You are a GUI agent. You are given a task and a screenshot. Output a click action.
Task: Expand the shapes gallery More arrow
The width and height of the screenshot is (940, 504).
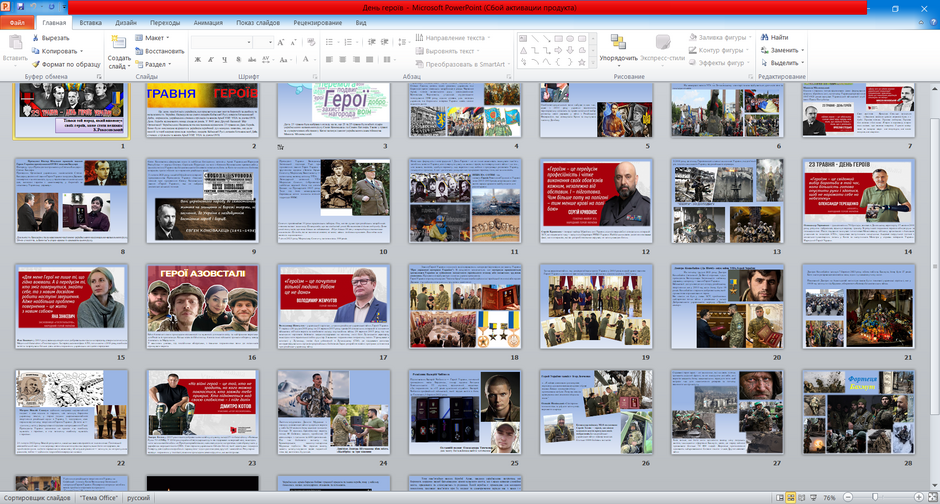(593, 62)
